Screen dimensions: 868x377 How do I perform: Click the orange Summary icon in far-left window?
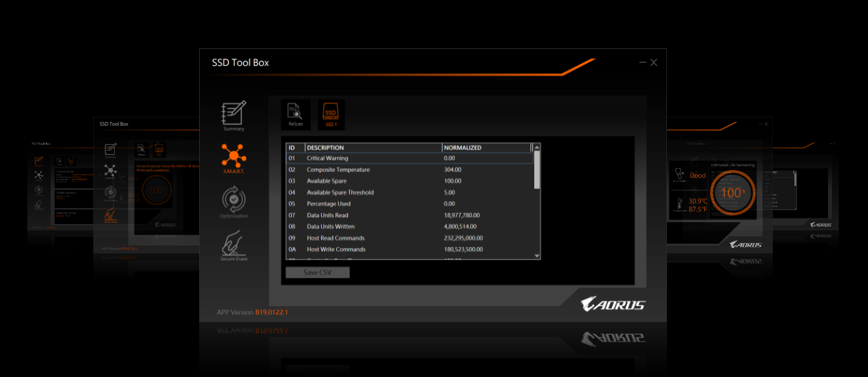coord(39,162)
